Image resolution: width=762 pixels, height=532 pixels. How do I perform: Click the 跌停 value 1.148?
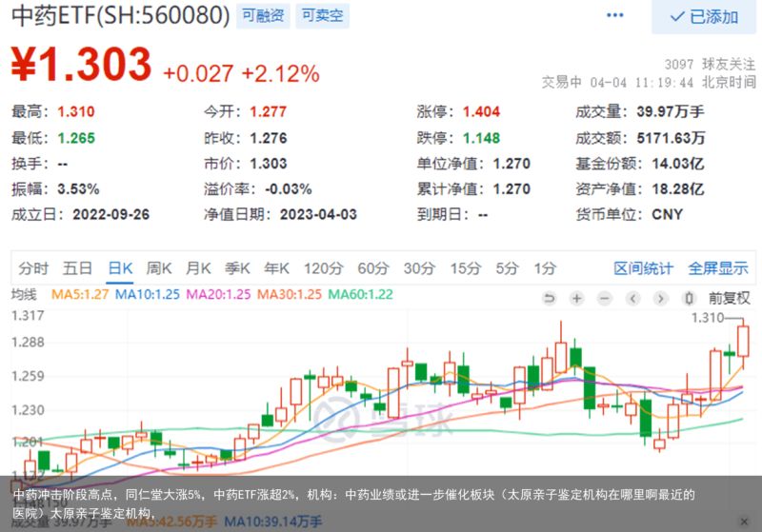[481, 138]
